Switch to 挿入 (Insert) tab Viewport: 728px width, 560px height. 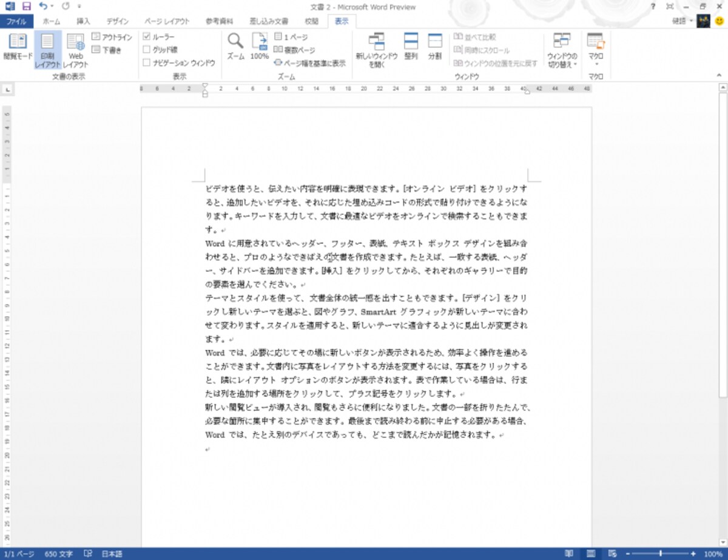(x=83, y=21)
